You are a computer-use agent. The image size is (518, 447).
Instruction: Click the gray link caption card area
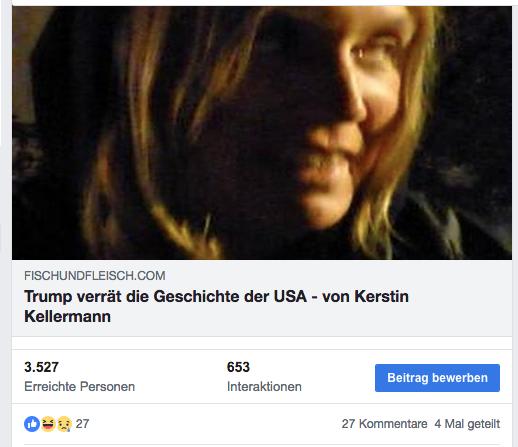tap(262, 298)
